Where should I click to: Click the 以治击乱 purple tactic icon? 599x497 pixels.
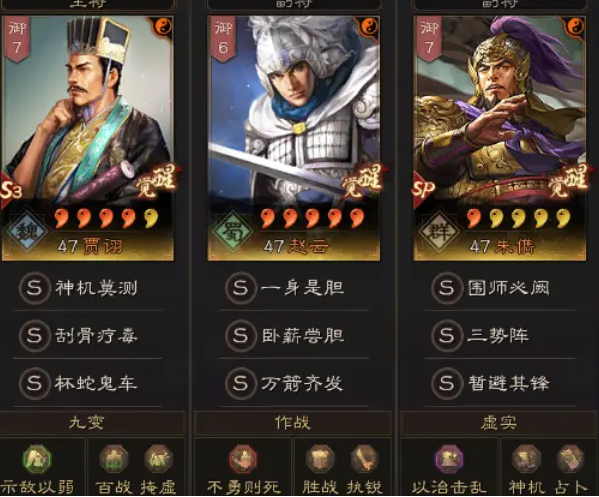450,458
